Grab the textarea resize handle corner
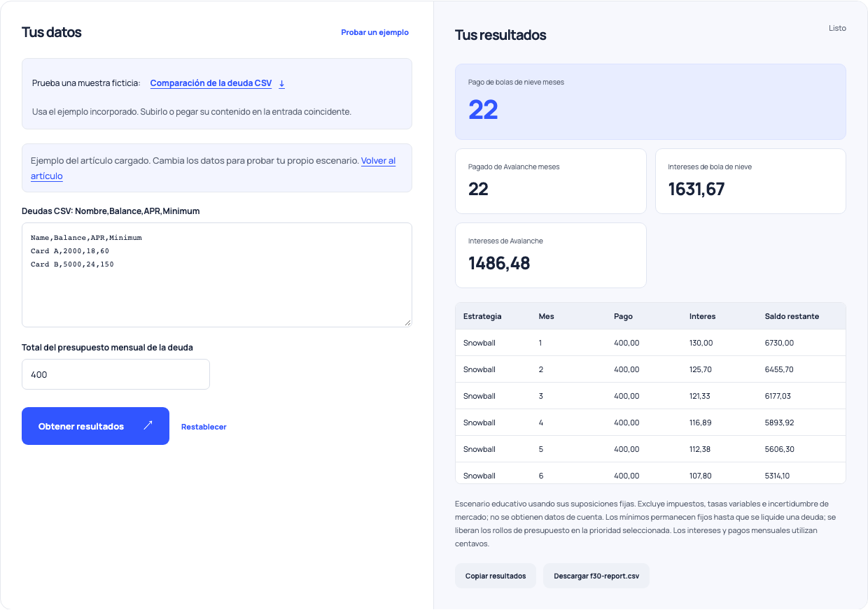 point(407,322)
